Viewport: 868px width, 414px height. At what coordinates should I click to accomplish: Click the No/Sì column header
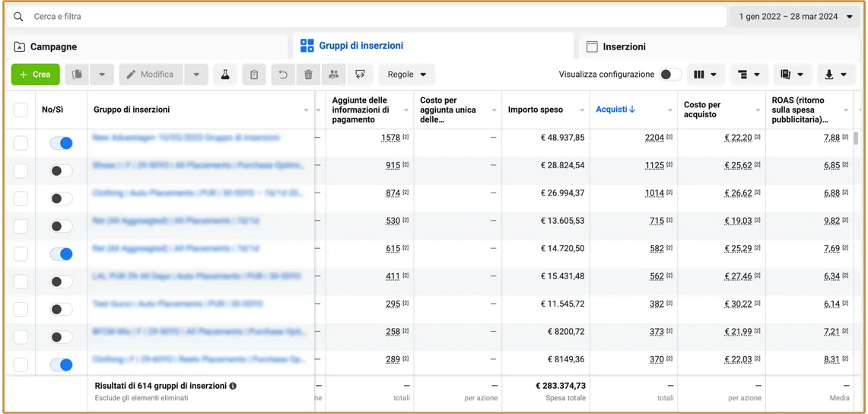52,110
